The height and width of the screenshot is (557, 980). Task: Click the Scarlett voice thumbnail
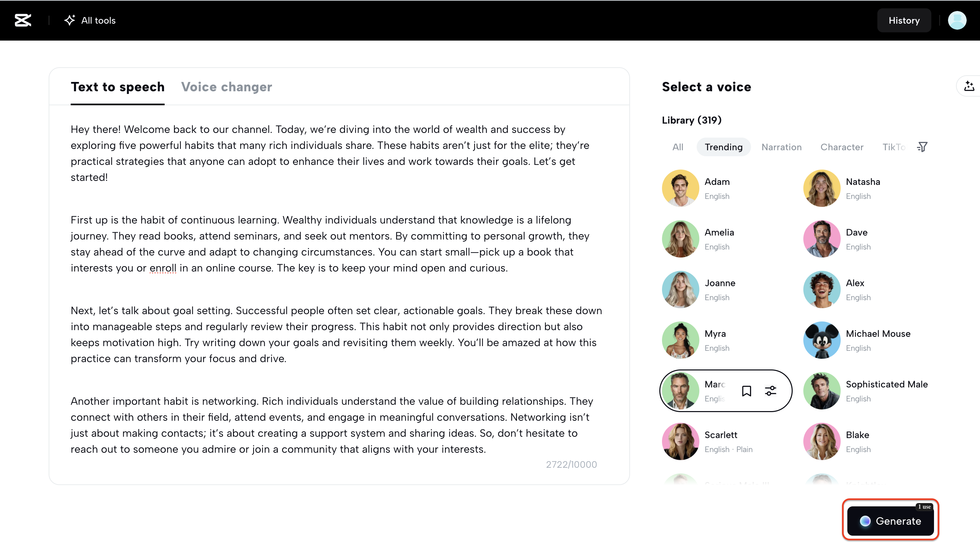click(x=680, y=441)
